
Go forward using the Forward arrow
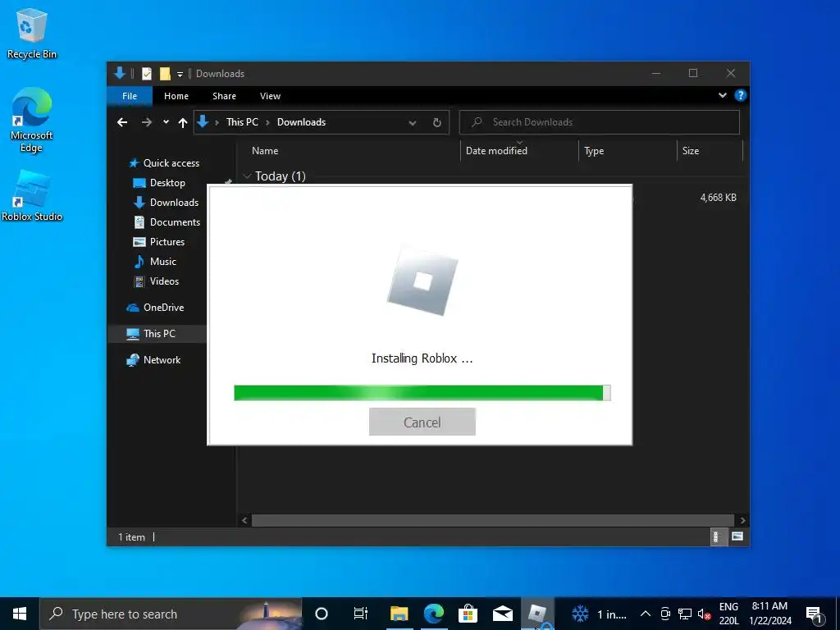pyautogui.click(x=146, y=122)
